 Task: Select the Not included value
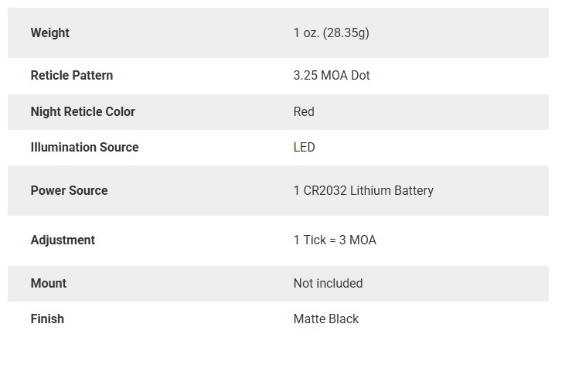pos(329,283)
